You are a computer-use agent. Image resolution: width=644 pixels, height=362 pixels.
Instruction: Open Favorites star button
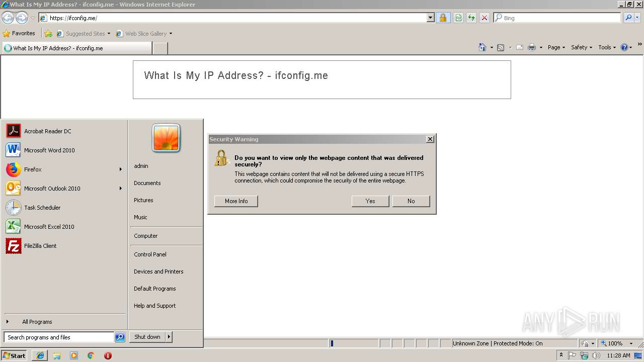(19, 34)
